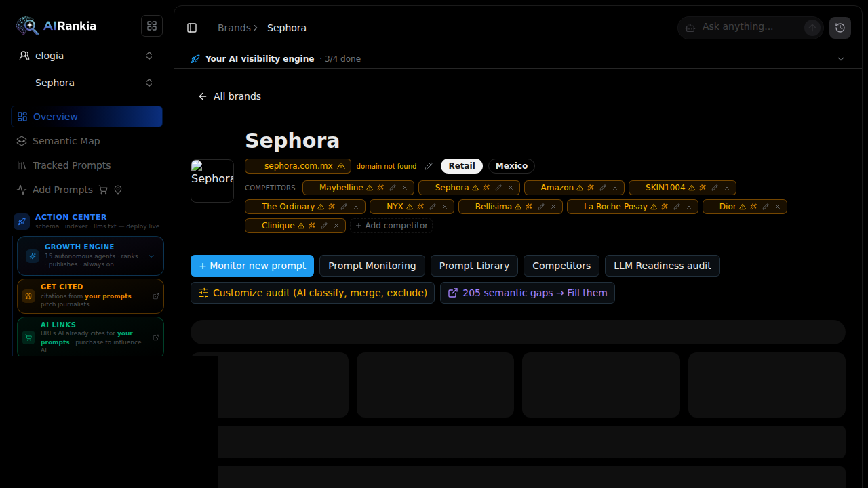This screenshot has width=868, height=488.
Task: Edit the Bellisima competitor chip
Action: click(x=541, y=207)
